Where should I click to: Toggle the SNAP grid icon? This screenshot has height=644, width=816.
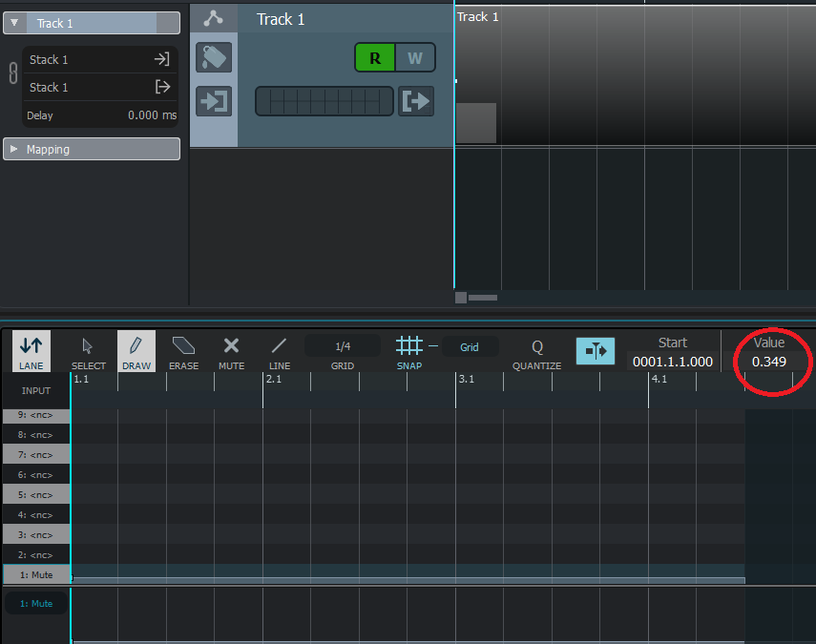click(409, 346)
